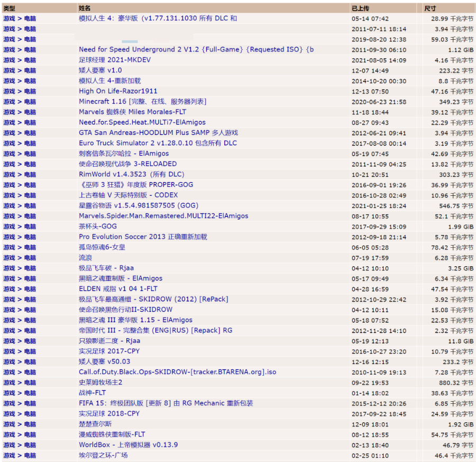Viewport: 476px width, 462px height.
Task: Open 星露谷物语 v1.5.4.981587505 (GOG) link
Action: tap(139, 206)
